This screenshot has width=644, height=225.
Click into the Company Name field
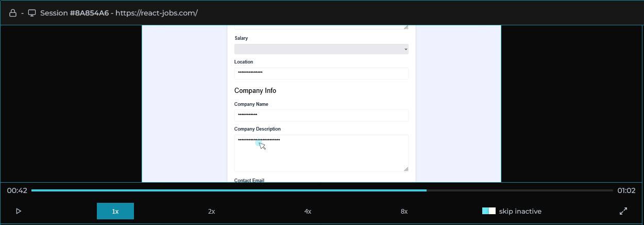[321, 115]
